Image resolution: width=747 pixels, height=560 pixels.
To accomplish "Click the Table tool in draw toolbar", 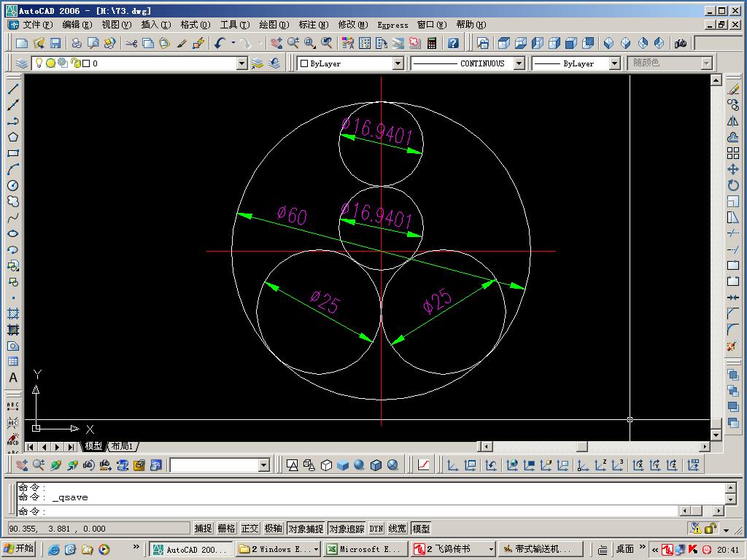I will [x=13, y=362].
